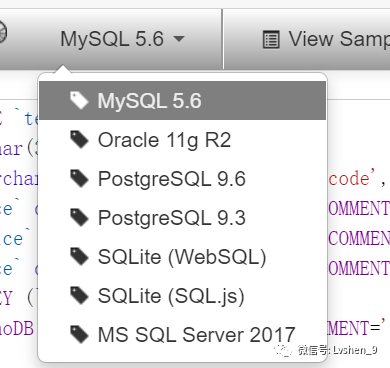The image size is (390, 368).
Task: Click the table icon on View Sample
Action: pos(271,40)
